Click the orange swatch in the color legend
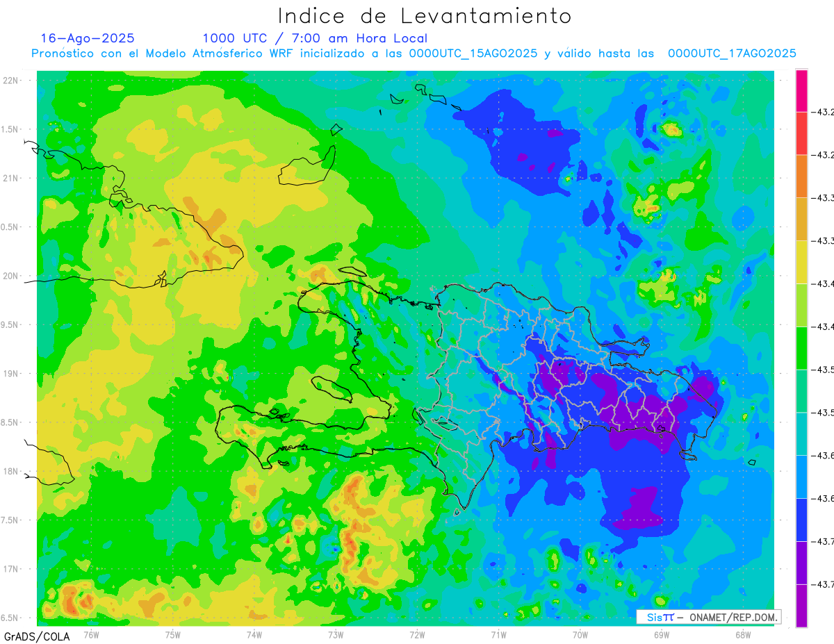The width and height of the screenshot is (834, 644). point(801,176)
